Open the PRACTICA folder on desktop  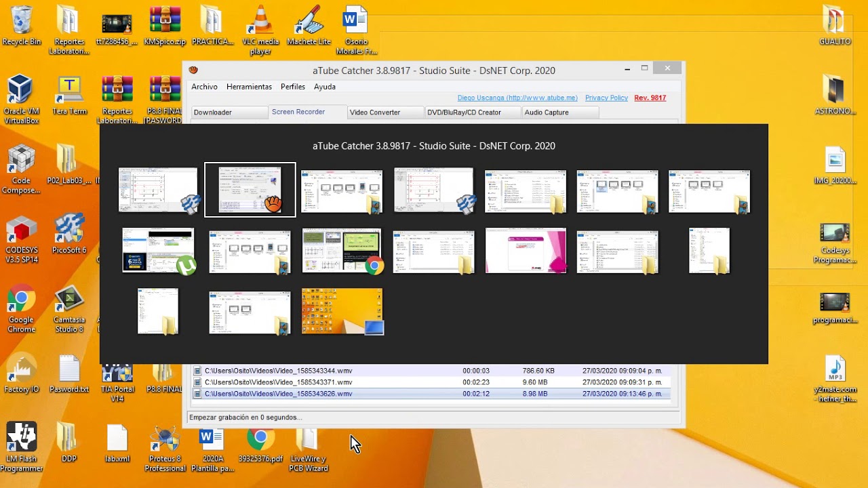tap(212, 26)
